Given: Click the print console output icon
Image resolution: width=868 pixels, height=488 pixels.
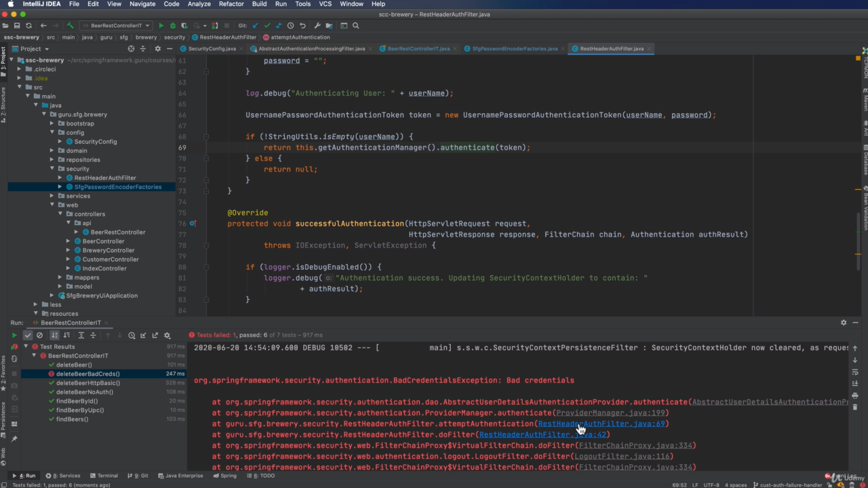Looking at the screenshot, I should click(855, 395).
